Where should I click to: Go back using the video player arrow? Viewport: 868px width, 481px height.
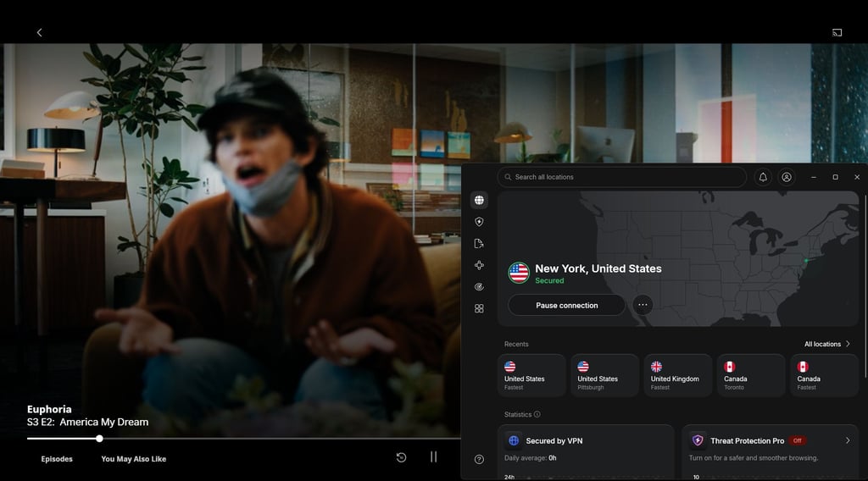coord(39,33)
